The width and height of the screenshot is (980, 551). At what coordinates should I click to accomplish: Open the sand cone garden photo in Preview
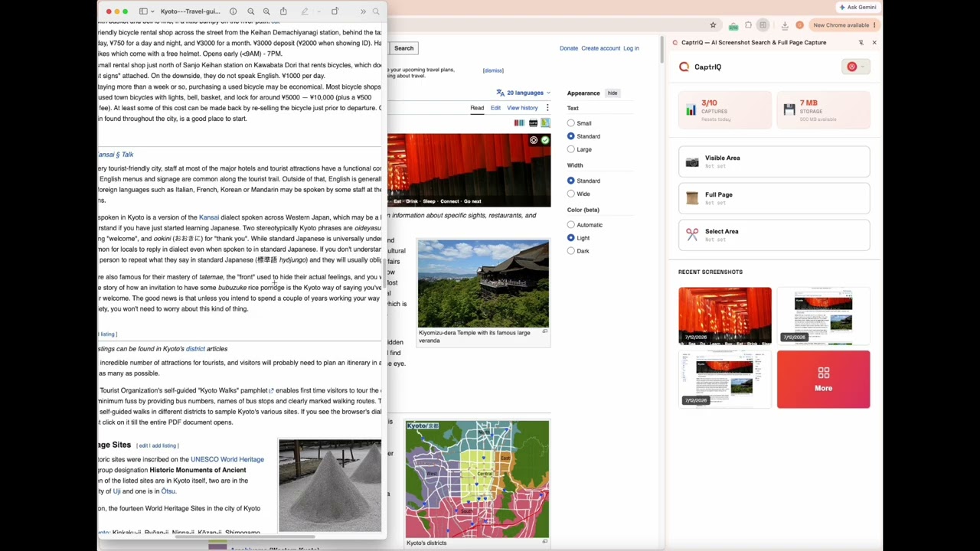(330, 485)
